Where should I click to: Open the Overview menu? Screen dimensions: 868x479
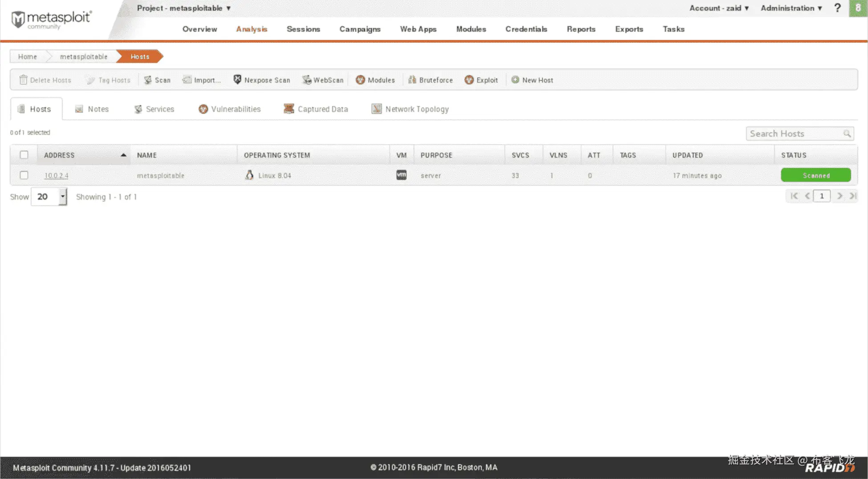(200, 29)
